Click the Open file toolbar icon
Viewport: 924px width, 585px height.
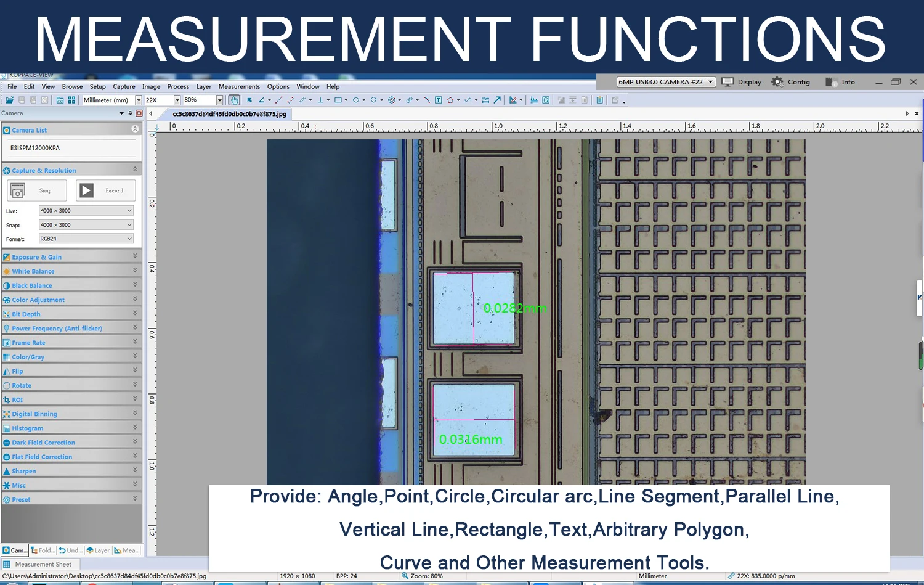click(x=9, y=100)
